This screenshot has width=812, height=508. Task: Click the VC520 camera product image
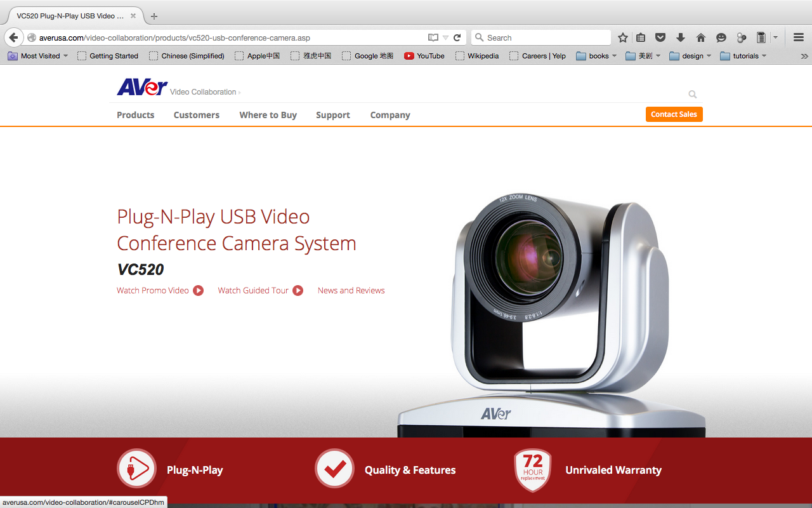point(552,314)
